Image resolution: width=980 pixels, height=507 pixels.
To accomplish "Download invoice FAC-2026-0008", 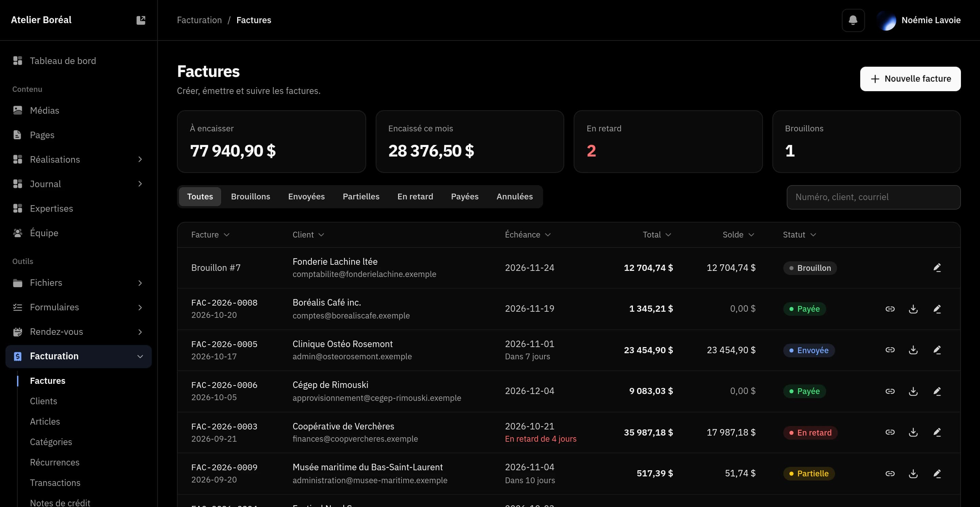I will [913, 309].
